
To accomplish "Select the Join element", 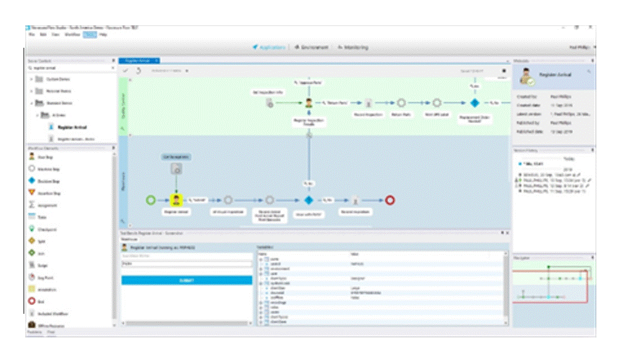I will click(x=37, y=253).
